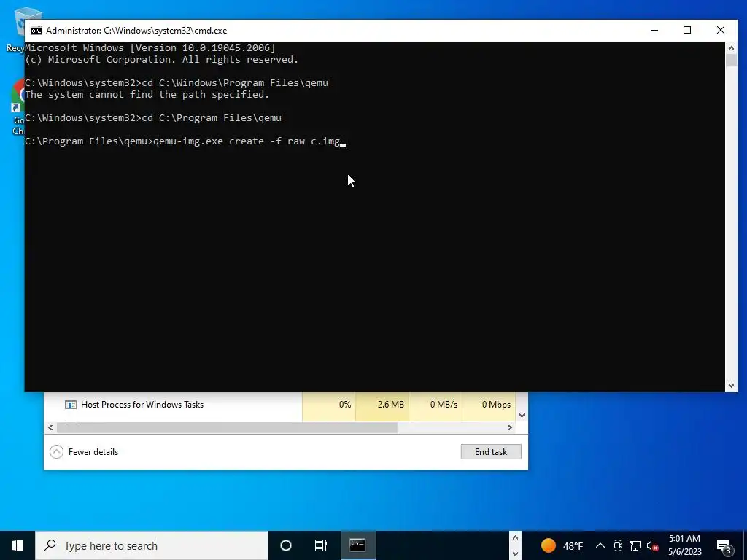Collapse Task Manager with Fewer details
Screen dimensions: 747x560
(x=85, y=452)
